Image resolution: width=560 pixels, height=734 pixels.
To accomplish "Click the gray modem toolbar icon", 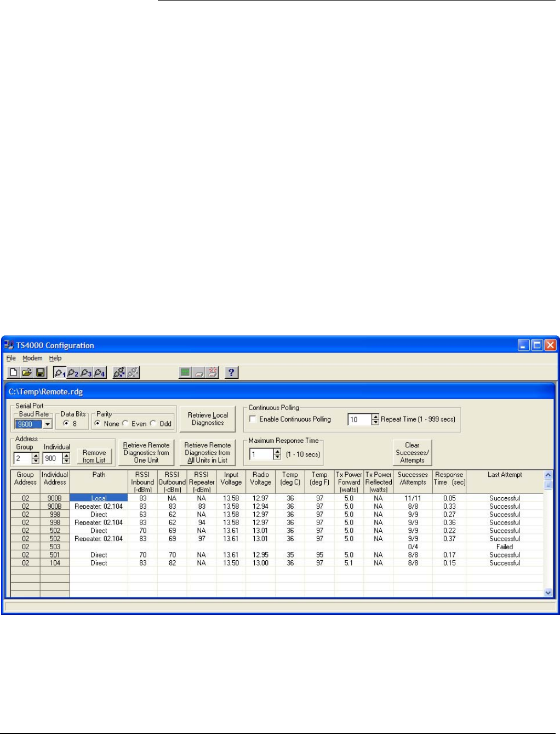I will click(199, 373).
